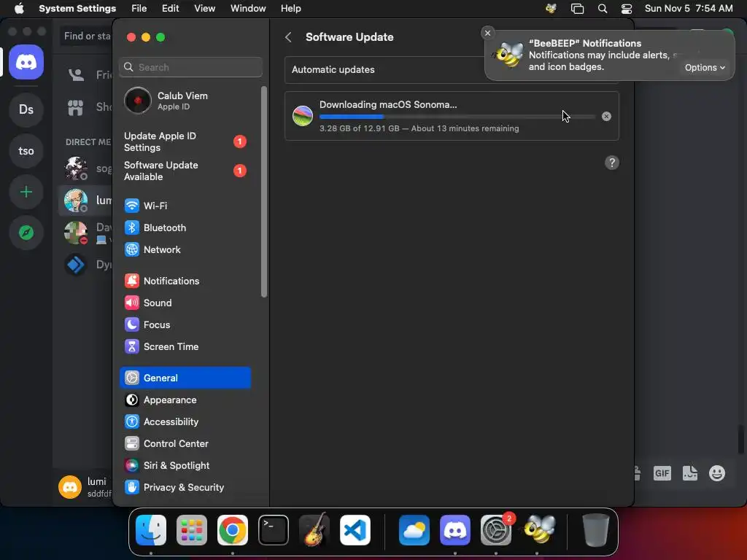Cancel the macOS Sonoma download
This screenshot has width=747, height=560.
(x=606, y=116)
